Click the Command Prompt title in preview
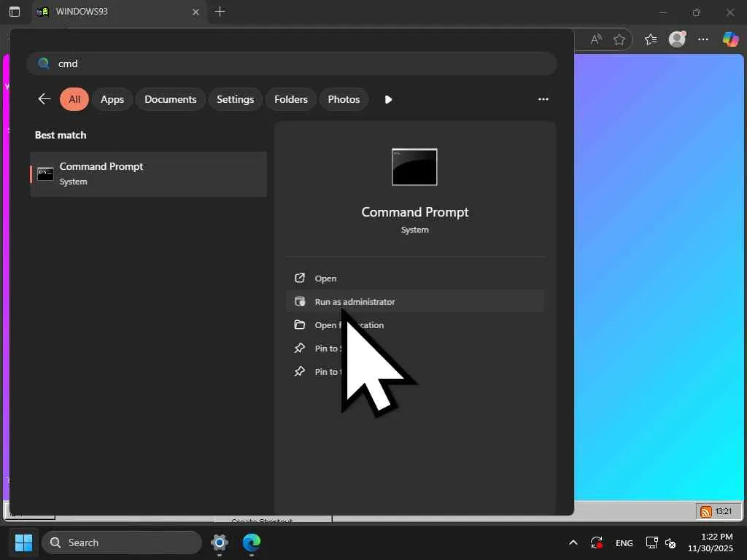The width and height of the screenshot is (747, 560). point(414,212)
